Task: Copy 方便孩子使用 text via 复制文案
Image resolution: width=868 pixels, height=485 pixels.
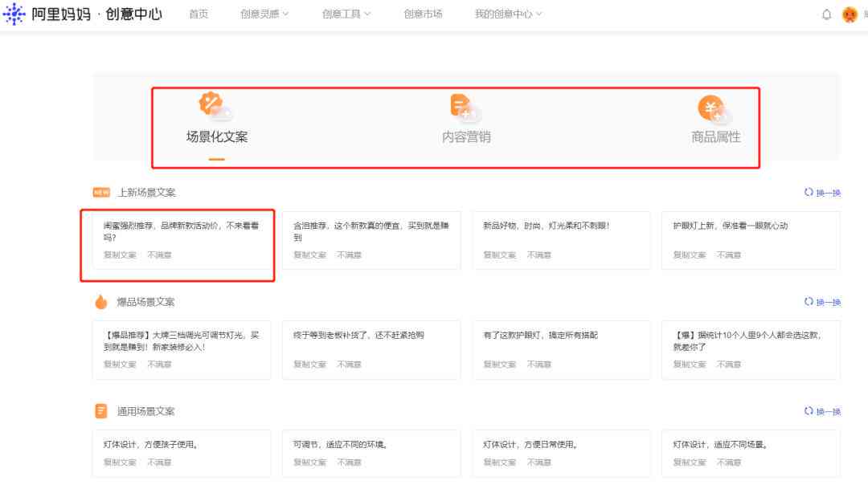Action: [120, 463]
